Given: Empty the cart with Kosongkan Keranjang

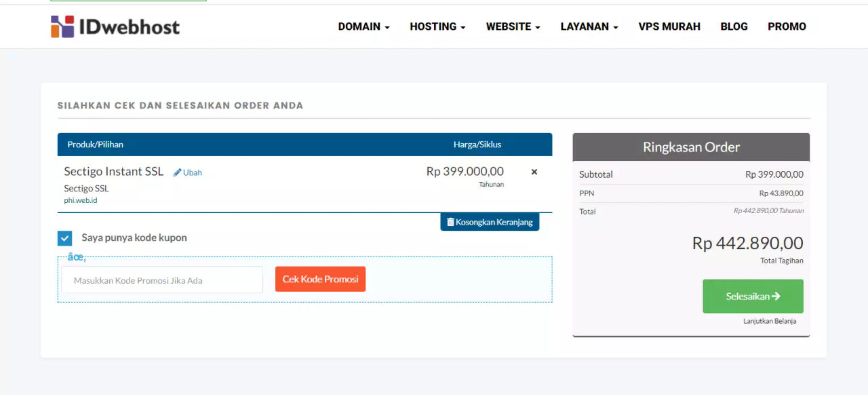Looking at the screenshot, I should tap(490, 222).
